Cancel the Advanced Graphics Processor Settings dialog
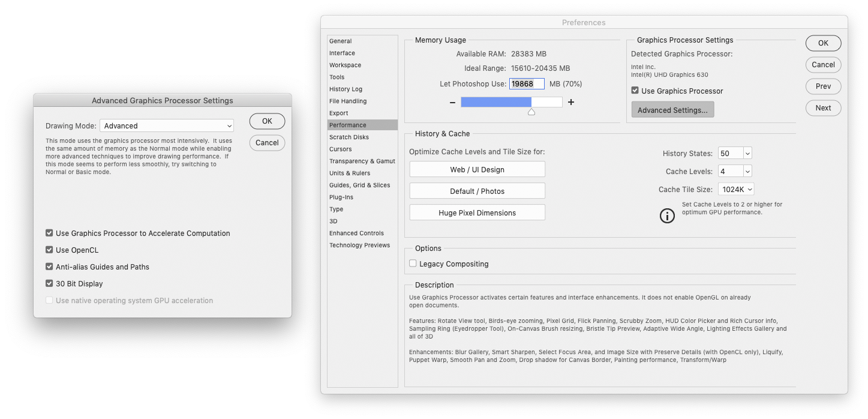Screen dimensions: 868x419 pyautogui.click(x=267, y=143)
